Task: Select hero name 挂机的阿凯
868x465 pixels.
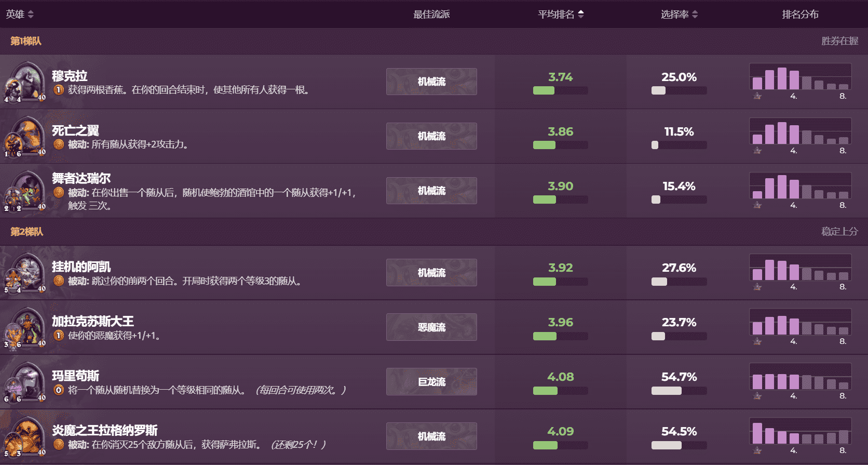Action: coord(81,267)
